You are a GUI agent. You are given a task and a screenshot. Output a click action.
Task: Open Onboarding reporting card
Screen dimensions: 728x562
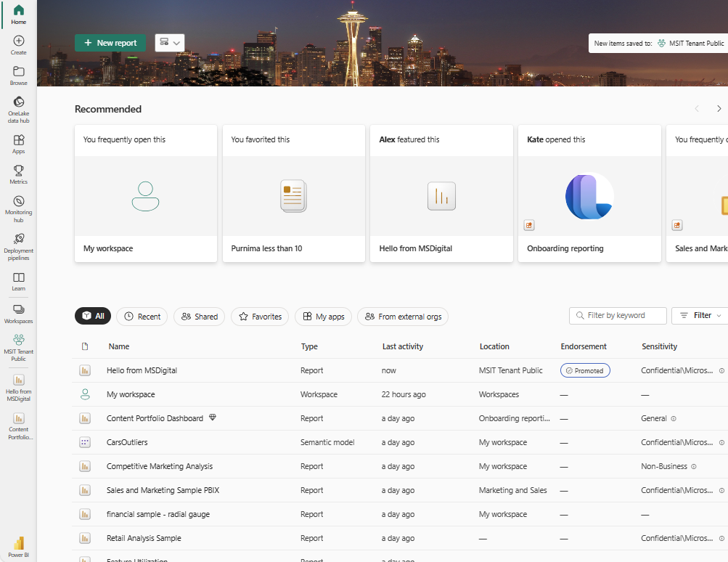point(589,193)
